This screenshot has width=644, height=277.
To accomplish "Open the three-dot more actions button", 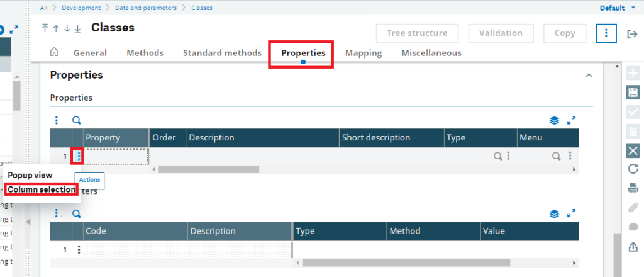I will point(606,33).
